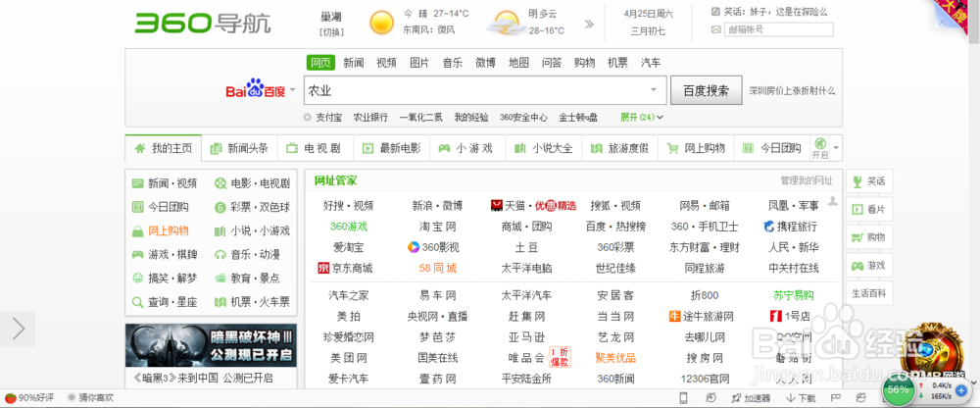Image resolution: width=980 pixels, height=408 pixels.
Task: Open 机票·火车票 in the sidebar
Action: click(x=252, y=302)
